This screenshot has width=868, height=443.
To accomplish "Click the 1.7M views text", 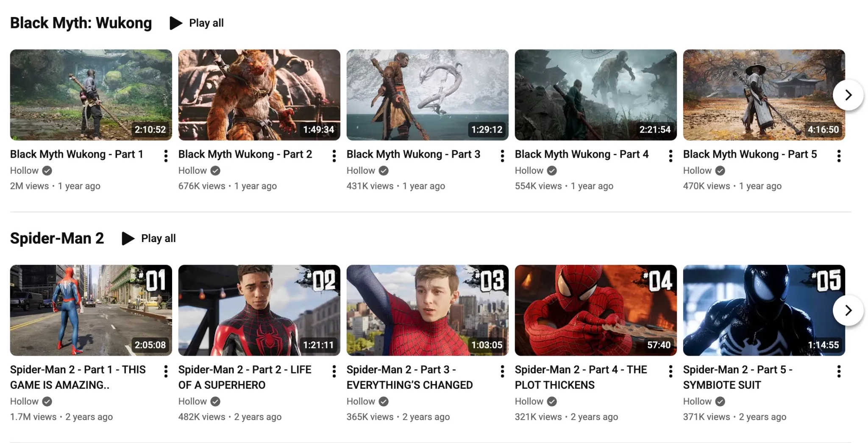I will point(33,417).
